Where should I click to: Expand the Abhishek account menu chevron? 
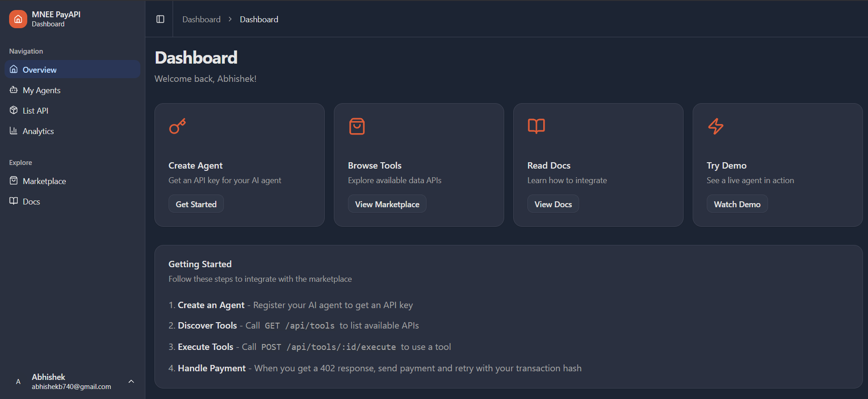(x=131, y=381)
